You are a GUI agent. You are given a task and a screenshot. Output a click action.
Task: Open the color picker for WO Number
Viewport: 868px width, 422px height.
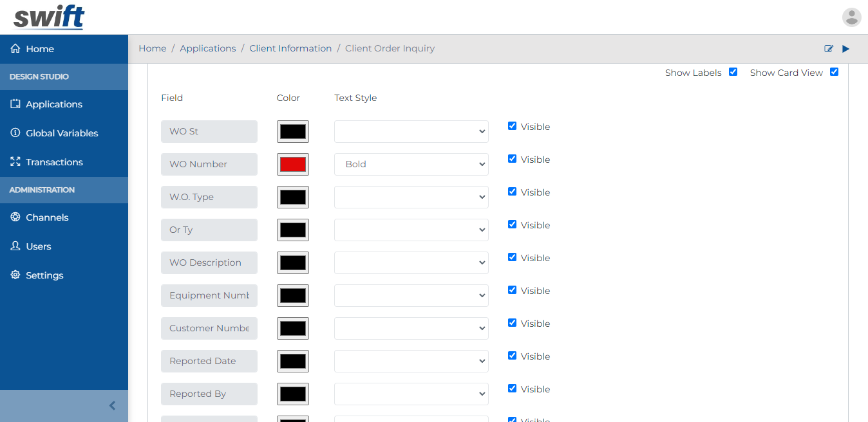(x=292, y=164)
